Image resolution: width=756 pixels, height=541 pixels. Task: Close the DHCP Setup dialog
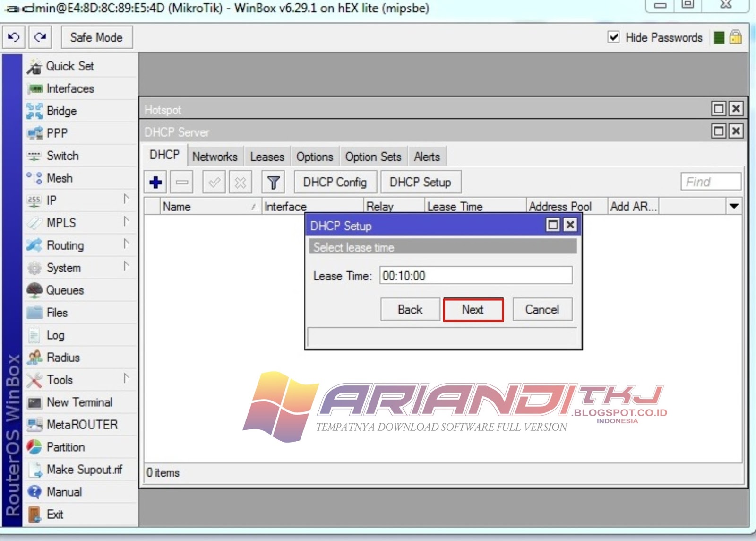570,225
